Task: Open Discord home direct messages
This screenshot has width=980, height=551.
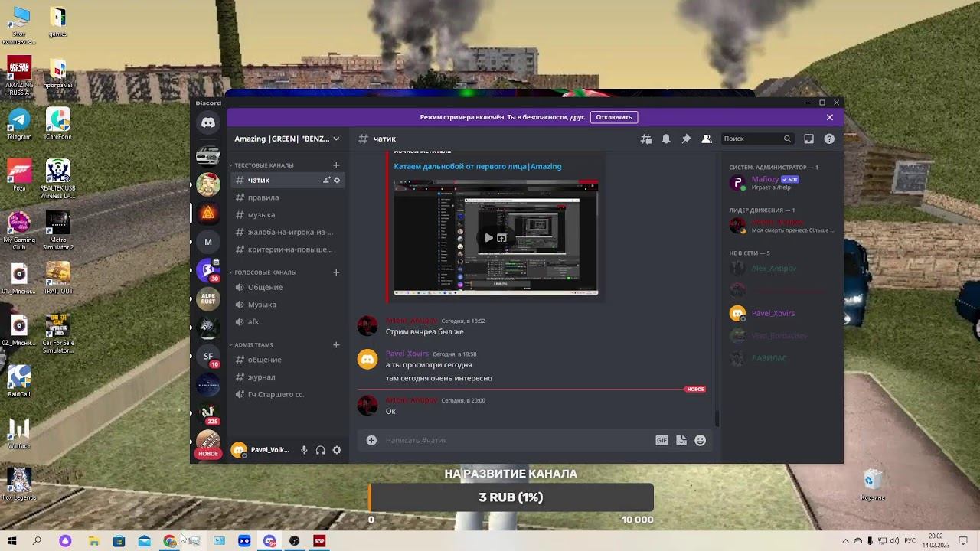Action: click(208, 122)
